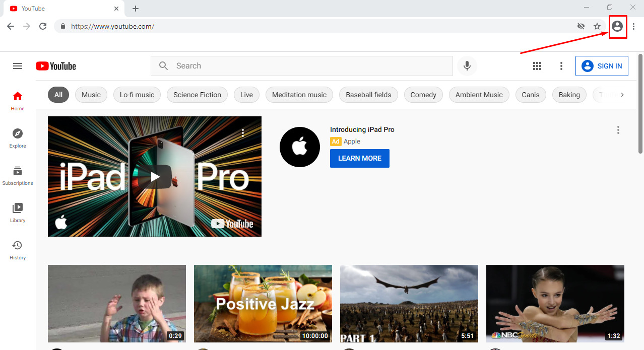The height and width of the screenshot is (350, 644).
Task: Open Library in sidebar
Action: click(x=18, y=213)
